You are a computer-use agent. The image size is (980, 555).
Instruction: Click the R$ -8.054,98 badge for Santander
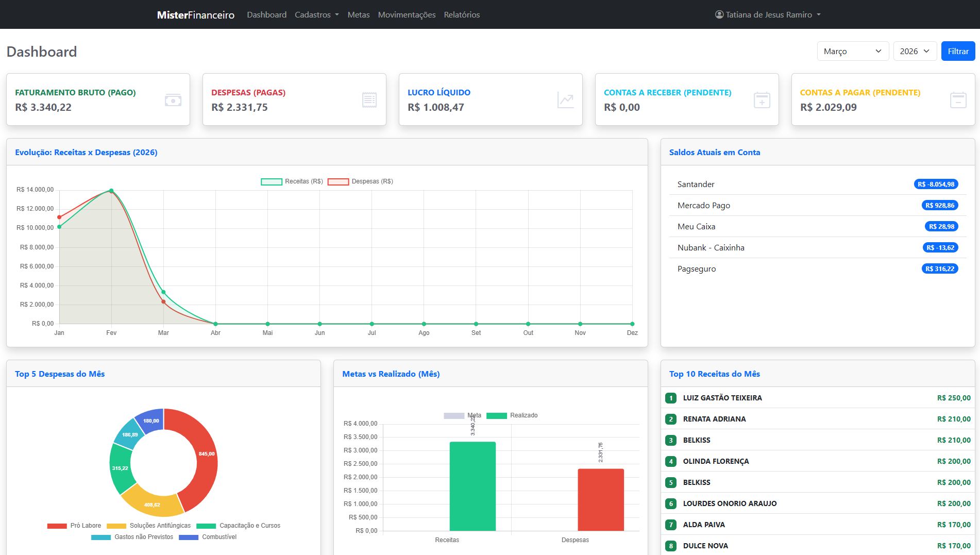[x=936, y=184]
